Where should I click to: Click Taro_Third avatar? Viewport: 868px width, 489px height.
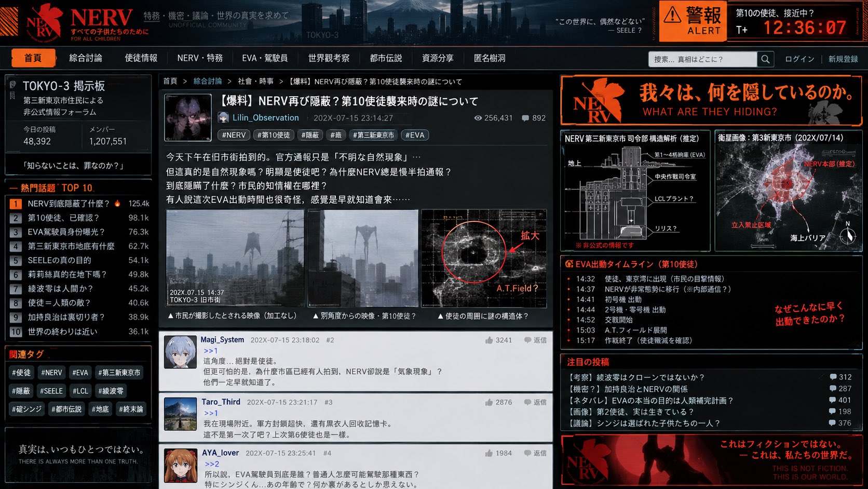[180, 414]
